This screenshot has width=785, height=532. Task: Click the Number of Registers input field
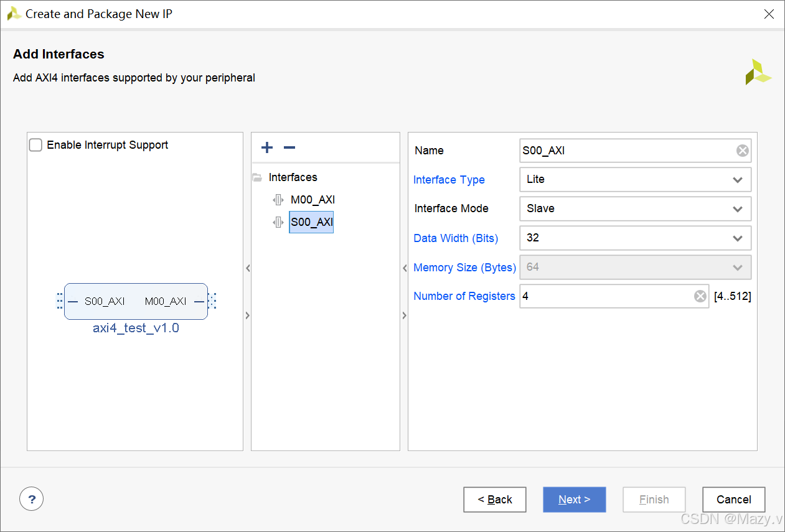point(606,296)
